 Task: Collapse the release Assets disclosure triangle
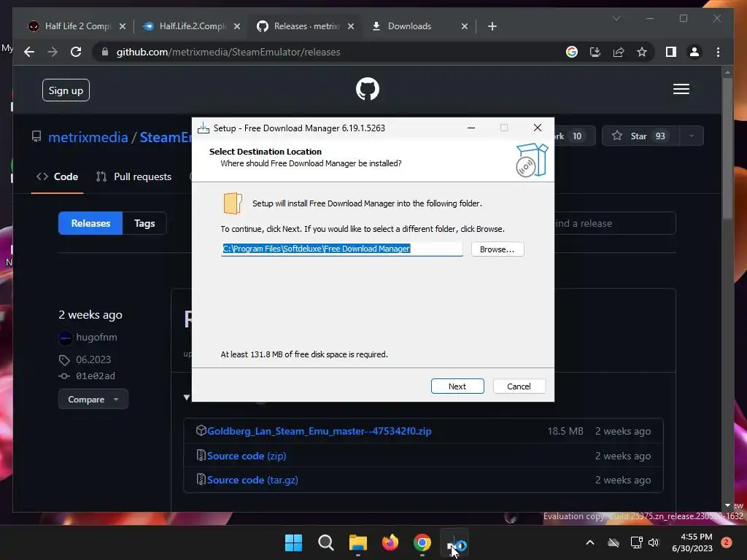pos(187,397)
